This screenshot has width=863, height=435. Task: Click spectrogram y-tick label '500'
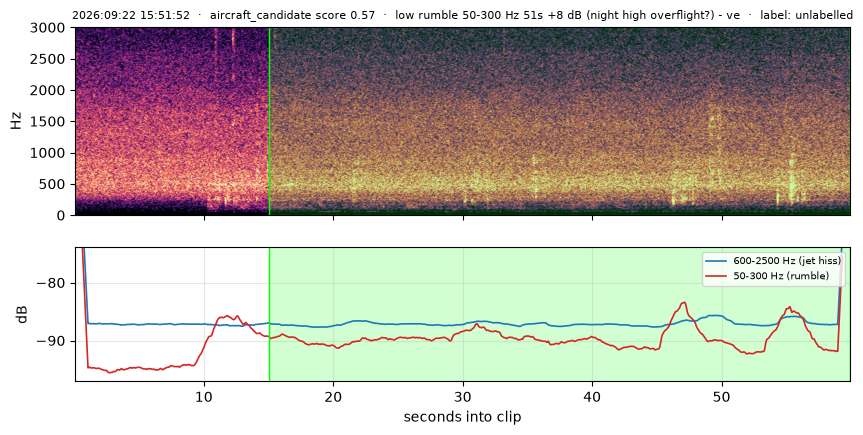[x=54, y=184]
